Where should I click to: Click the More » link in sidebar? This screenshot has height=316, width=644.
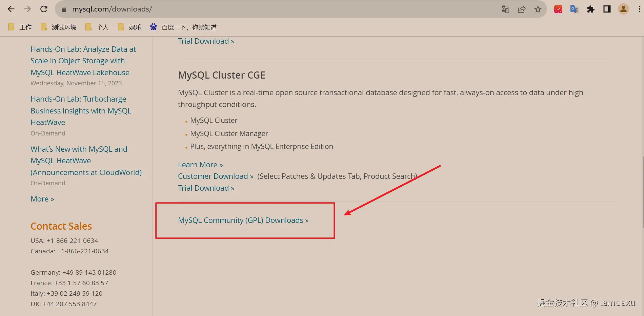42,199
